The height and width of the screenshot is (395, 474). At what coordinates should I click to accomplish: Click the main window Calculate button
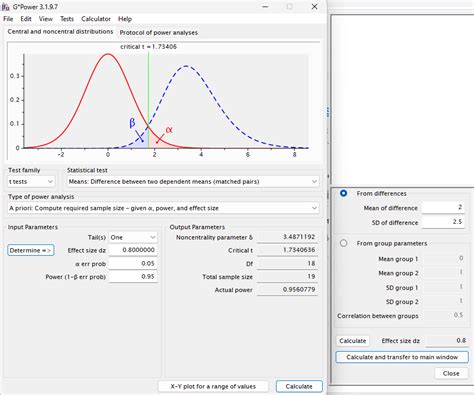(x=299, y=386)
